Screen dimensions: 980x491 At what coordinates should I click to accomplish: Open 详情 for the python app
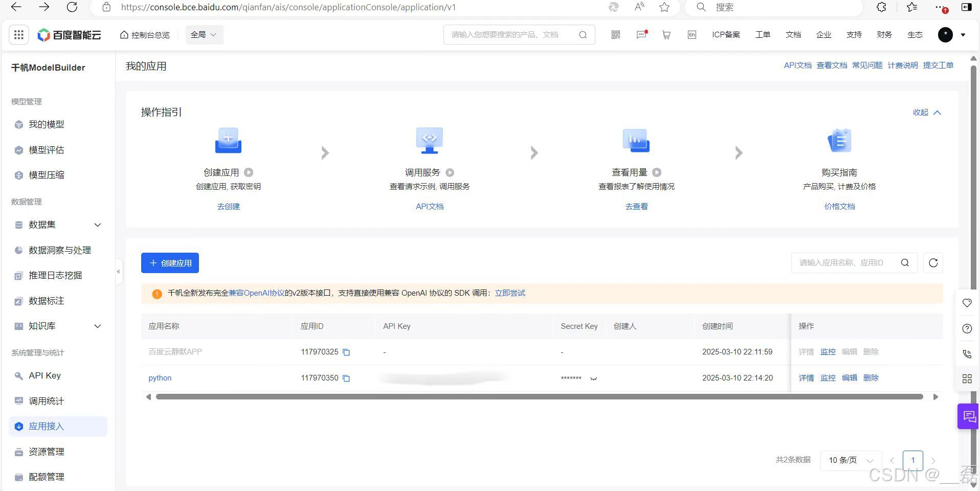806,378
